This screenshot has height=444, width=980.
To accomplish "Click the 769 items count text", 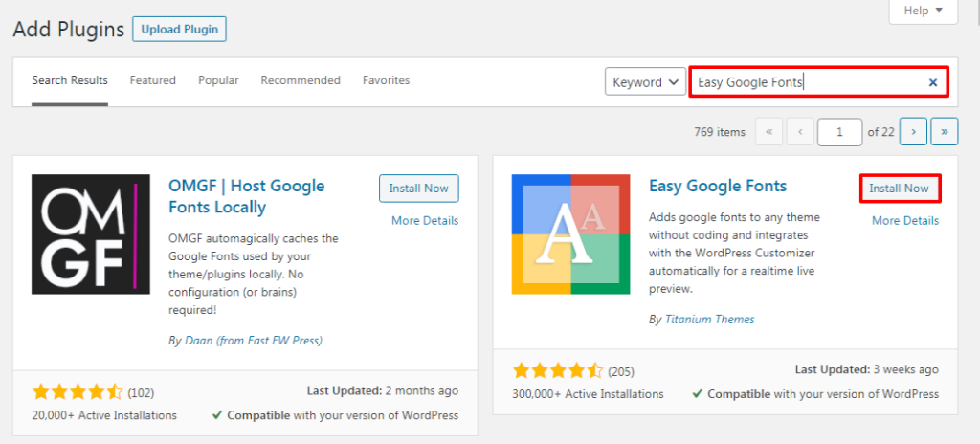I will coord(720,132).
